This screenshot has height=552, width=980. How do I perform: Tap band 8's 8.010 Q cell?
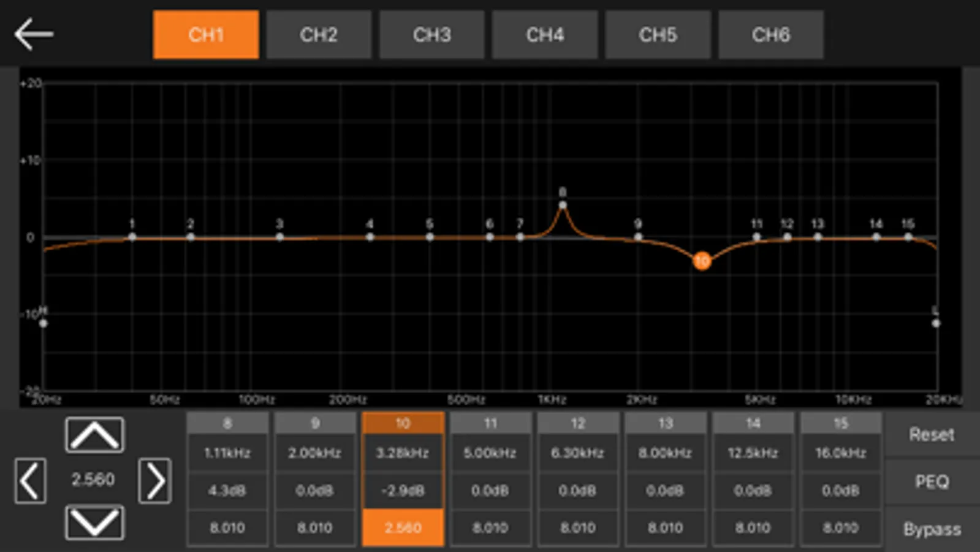coord(227,528)
